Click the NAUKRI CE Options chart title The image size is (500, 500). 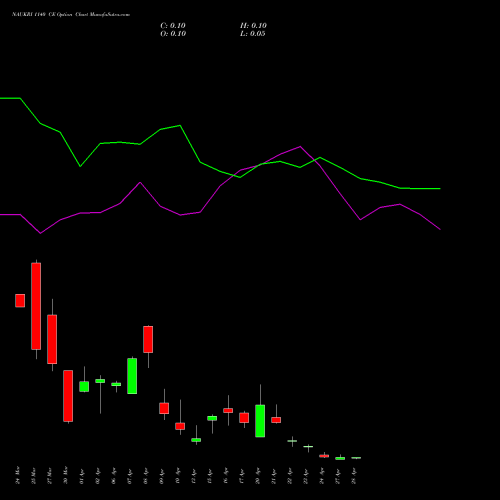coord(71,15)
